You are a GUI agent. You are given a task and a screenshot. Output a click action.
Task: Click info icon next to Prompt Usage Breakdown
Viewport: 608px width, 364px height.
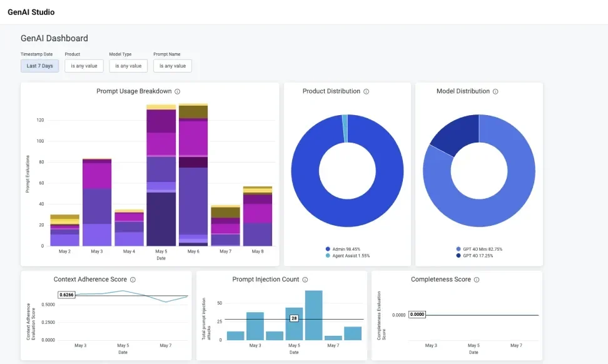(x=178, y=91)
